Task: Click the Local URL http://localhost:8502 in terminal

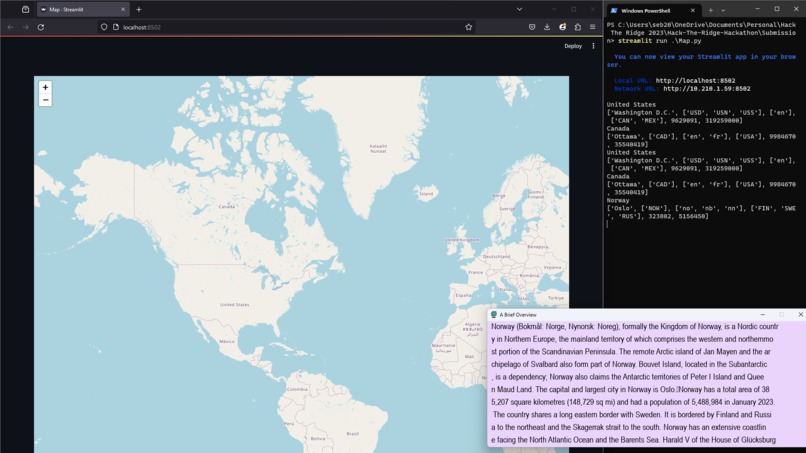Action: 695,81
